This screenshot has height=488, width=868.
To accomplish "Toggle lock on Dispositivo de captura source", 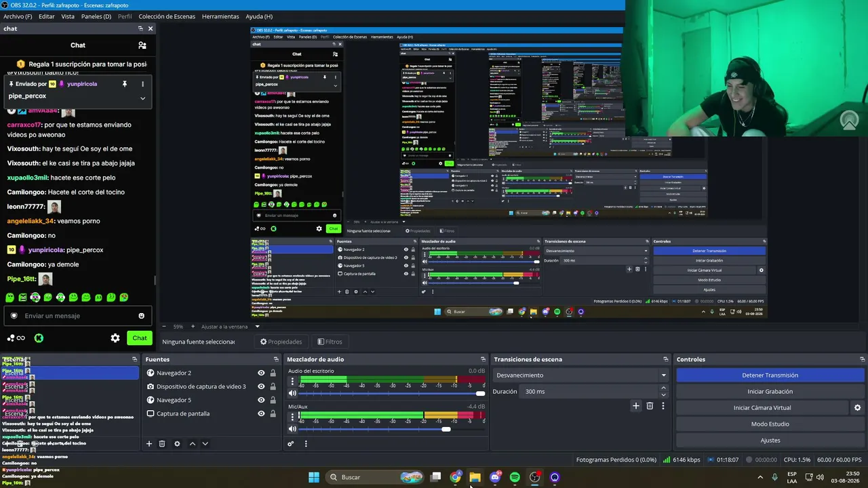I will 273,386.
